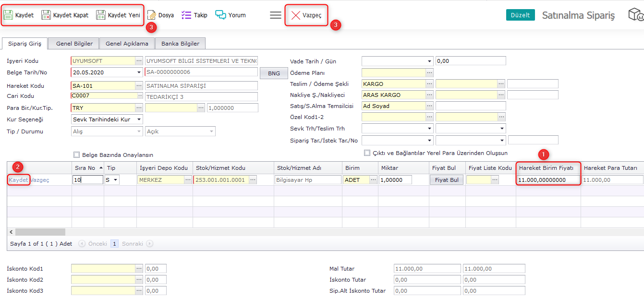Image resolution: width=644 pixels, height=297 pixels.
Task: Go to the Sonraki page arrow
Action: point(150,244)
